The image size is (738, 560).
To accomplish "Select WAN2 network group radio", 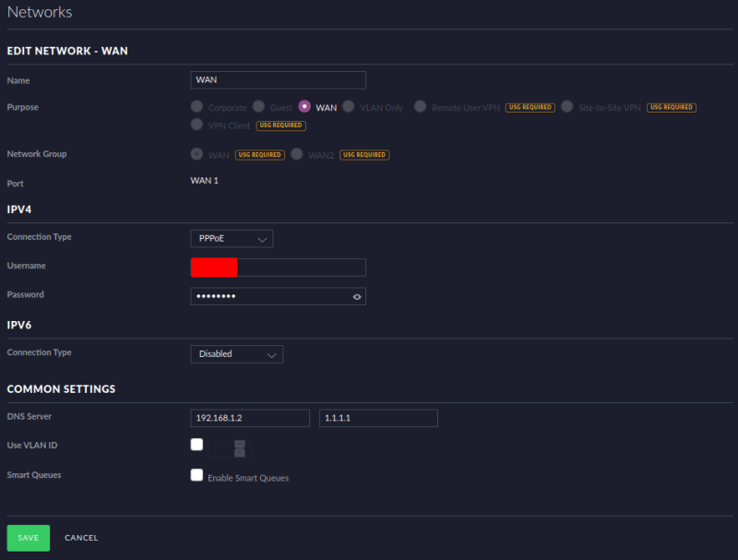I will coord(296,154).
